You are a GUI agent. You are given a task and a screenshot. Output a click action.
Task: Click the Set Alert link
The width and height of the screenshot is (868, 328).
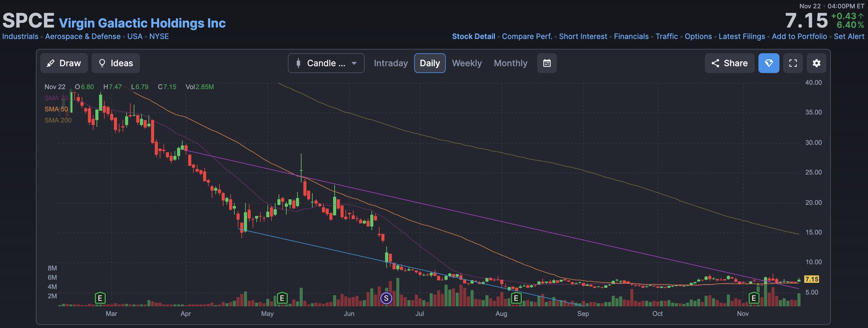coord(849,37)
